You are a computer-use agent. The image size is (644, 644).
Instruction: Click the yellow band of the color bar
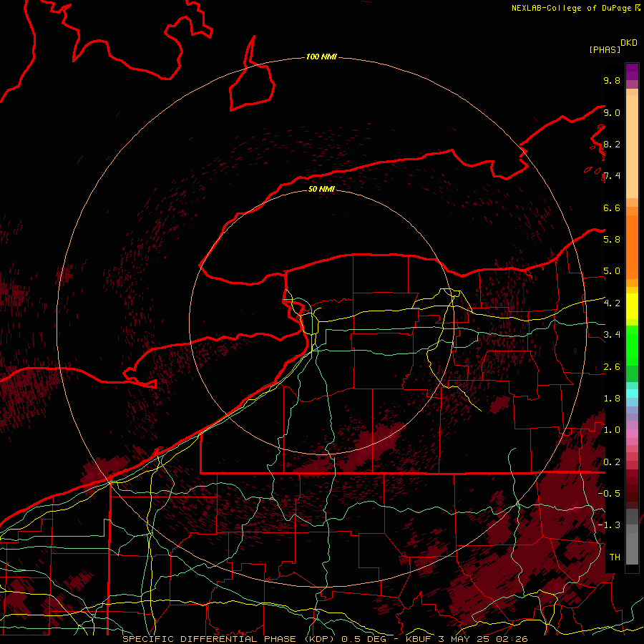click(x=632, y=306)
